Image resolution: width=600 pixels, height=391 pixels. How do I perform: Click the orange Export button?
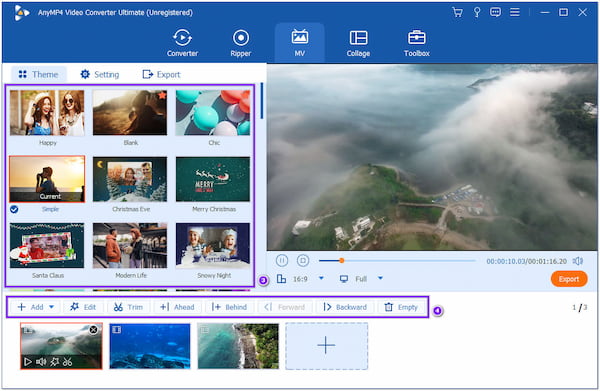pos(569,279)
